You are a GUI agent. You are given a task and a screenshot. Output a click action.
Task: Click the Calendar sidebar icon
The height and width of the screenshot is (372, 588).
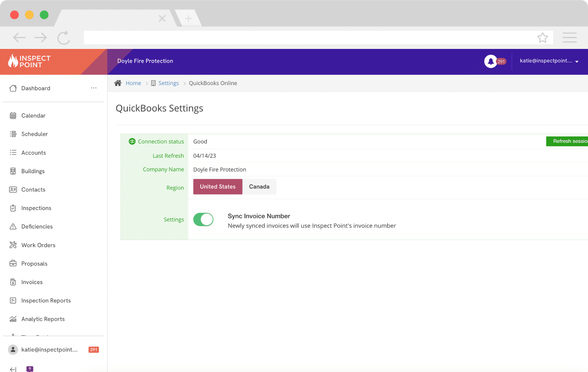(x=13, y=115)
